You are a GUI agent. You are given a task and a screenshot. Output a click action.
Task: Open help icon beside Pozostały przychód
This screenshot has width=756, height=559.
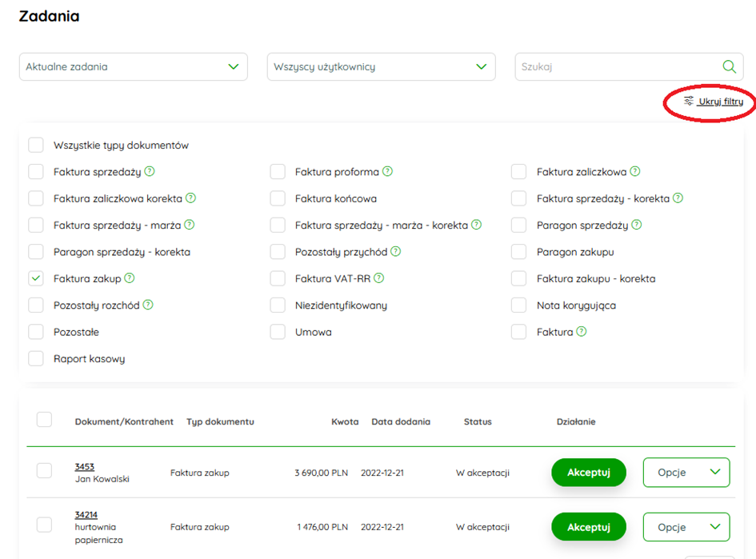pyautogui.click(x=395, y=251)
